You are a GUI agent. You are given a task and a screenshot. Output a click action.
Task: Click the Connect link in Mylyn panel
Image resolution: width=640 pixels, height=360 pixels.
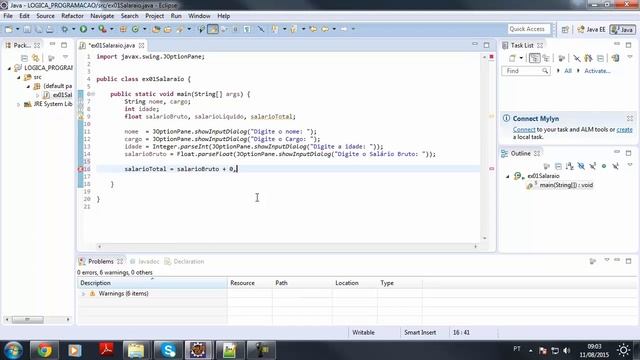(524, 130)
